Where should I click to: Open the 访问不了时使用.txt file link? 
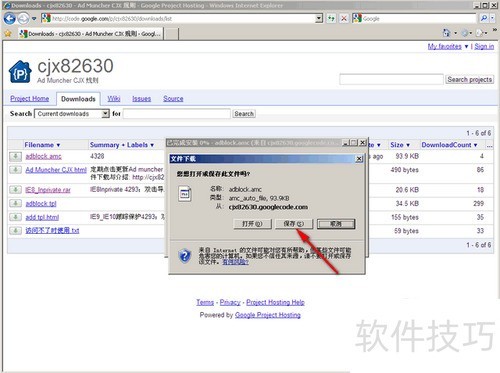pyautogui.click(x=52, y=231)
